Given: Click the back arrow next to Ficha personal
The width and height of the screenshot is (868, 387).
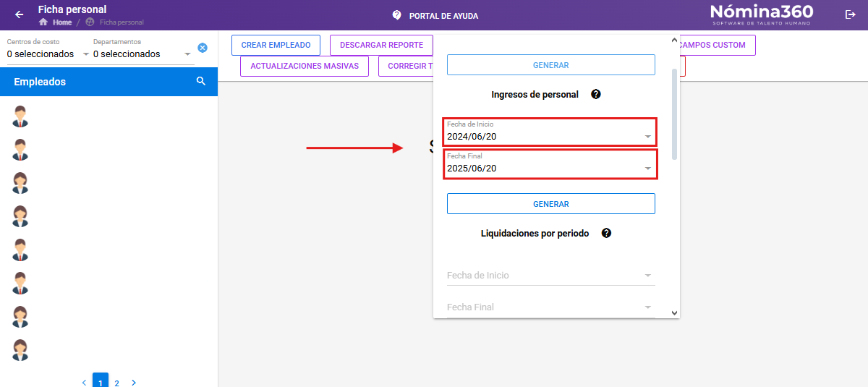Looking at the screenshot, I should tap(20, 14).
